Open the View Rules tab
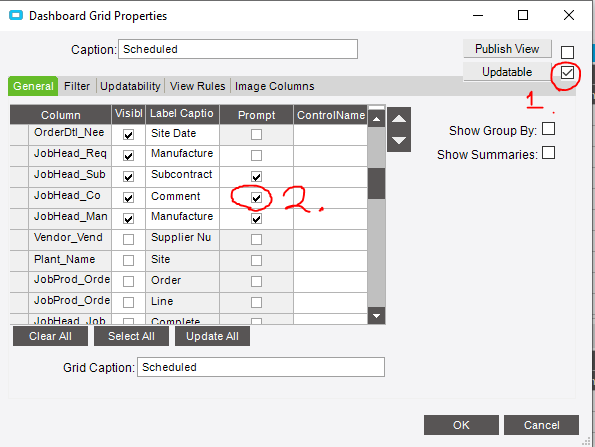 (x=198, y=86)
